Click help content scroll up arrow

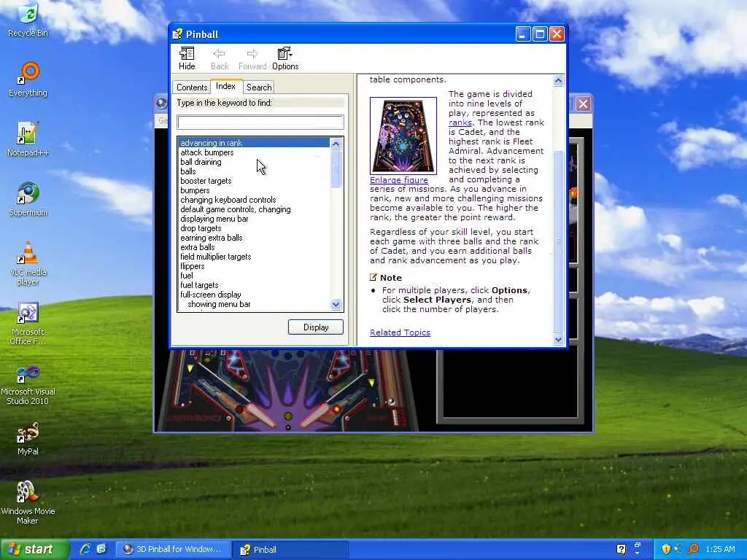click(558, 80)
